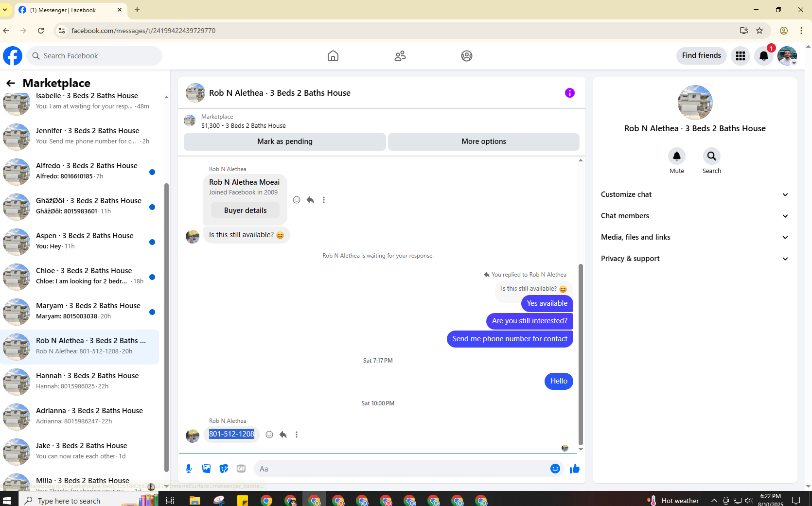The image size is (812, 506).
Task: Open Chloe conversation
Action: [80, 276]
